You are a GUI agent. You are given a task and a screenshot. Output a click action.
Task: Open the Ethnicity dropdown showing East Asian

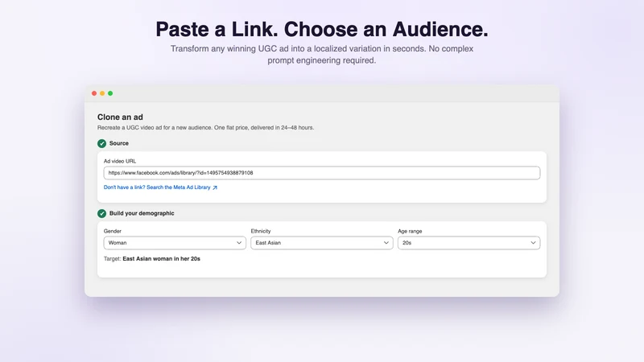[x=321, y=243]
